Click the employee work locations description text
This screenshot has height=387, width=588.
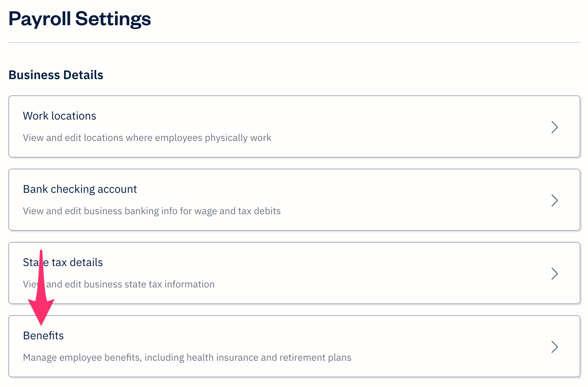point(147,138)
